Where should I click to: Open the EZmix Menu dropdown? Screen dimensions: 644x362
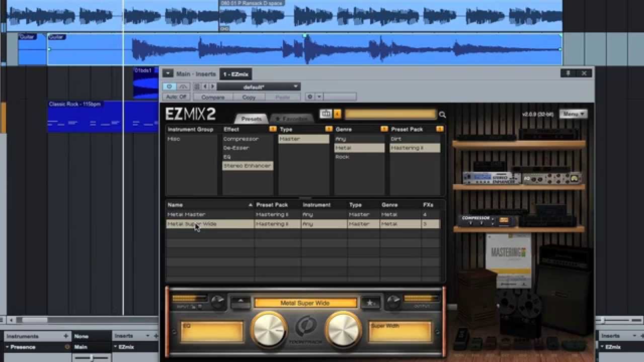pos(574,114)
